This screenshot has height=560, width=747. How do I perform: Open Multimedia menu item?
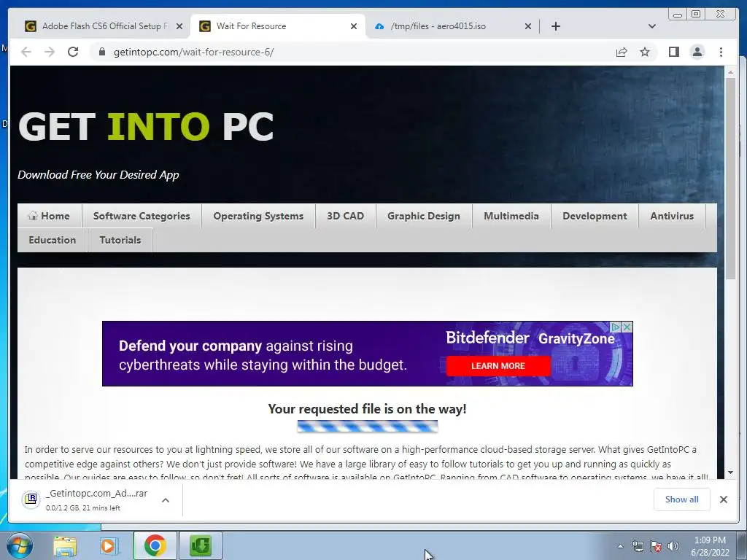(x=511, y=216)
